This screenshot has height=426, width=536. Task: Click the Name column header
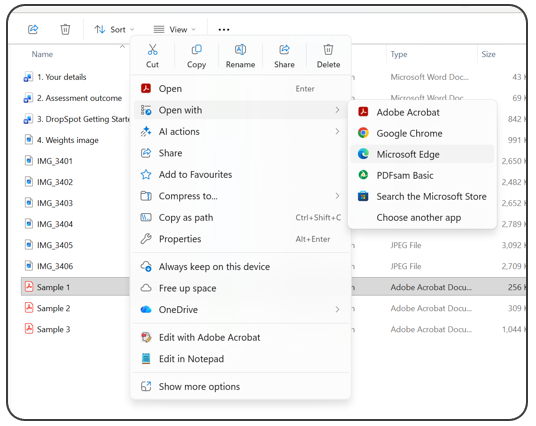click(42, 54)
